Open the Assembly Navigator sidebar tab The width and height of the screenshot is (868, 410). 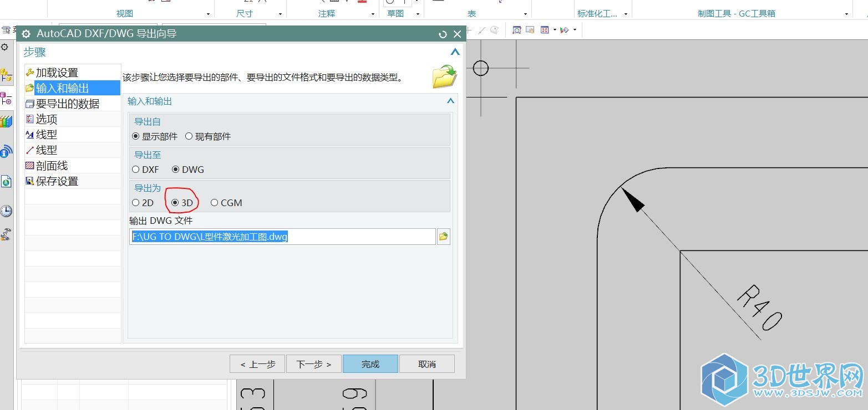click(6, 75)
